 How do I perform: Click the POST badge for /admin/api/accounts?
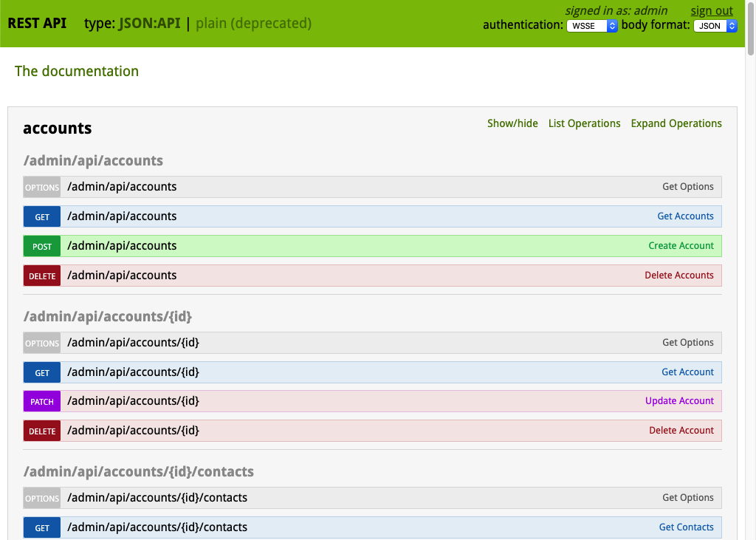point(42,246)
